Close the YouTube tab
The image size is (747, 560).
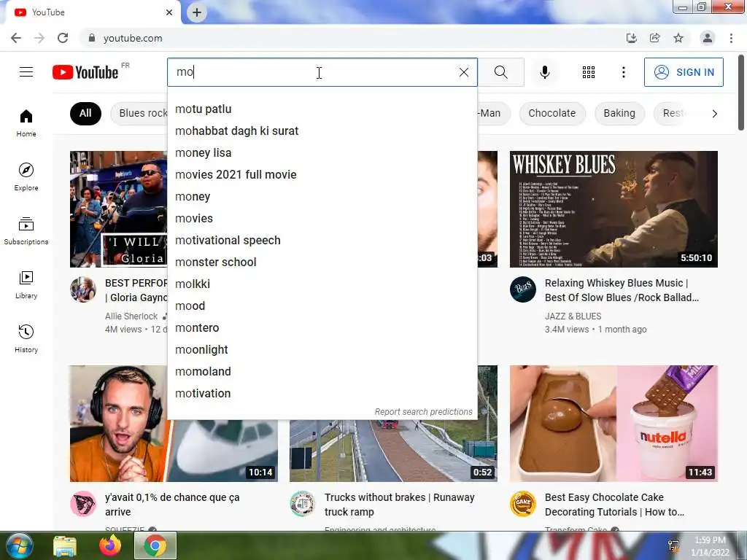(169, 12)
